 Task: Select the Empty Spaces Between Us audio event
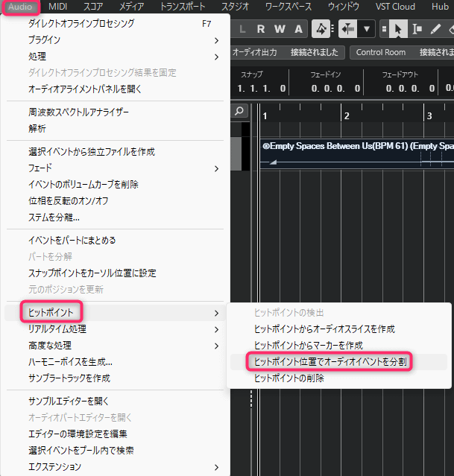tap(358, 146)
